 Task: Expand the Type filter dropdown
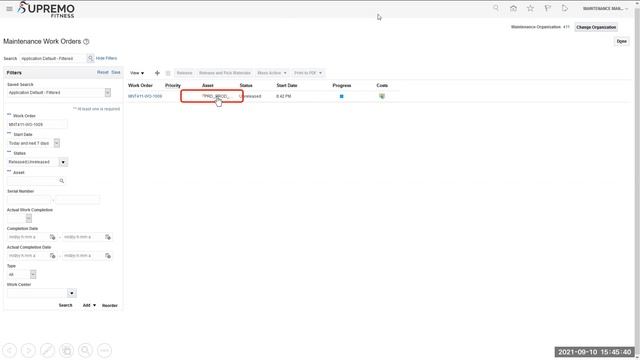[33, 274]
